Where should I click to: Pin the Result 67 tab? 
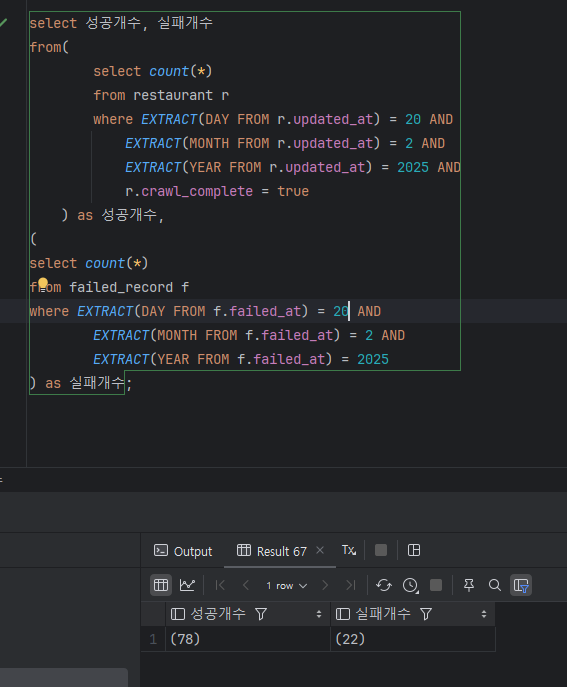469,585
